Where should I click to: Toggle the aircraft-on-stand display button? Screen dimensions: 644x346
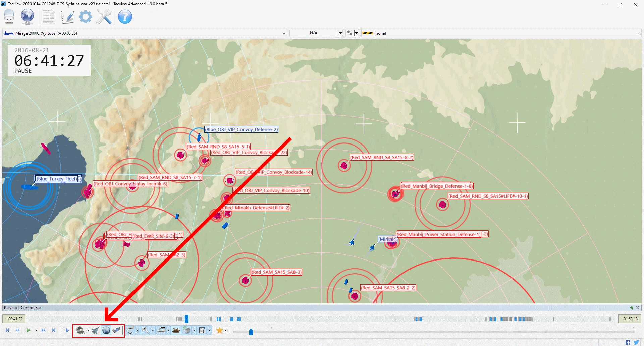point(130,331)
